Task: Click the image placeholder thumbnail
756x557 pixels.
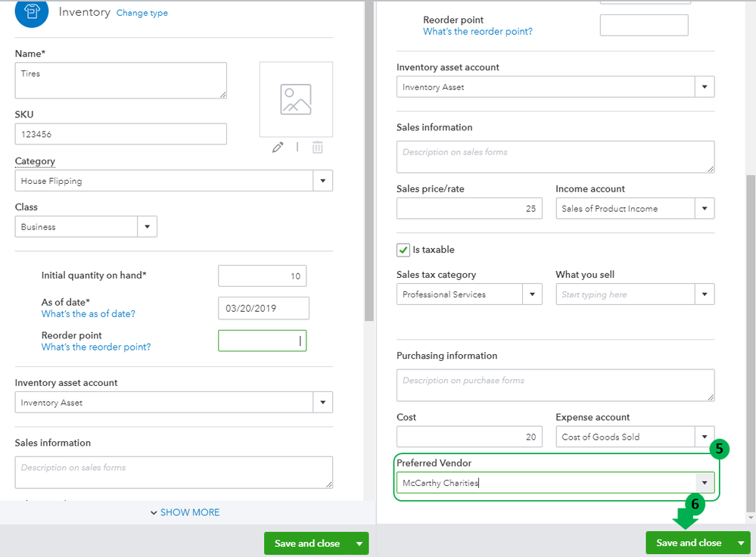Action: pyautogui.click(x=296, y=99)
